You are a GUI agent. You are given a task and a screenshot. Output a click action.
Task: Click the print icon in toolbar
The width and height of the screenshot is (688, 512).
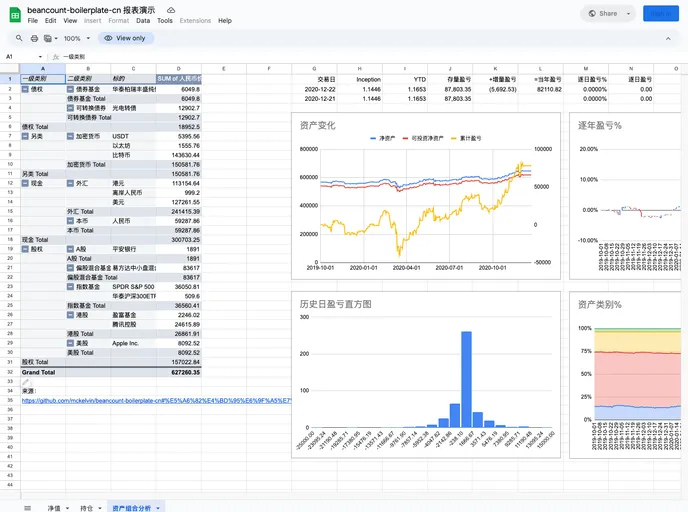34,39
